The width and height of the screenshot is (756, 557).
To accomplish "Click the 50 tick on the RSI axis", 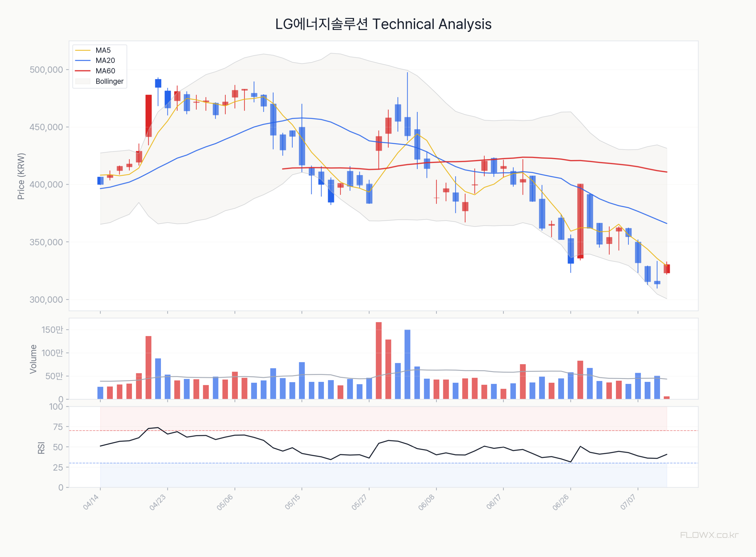I will (58, 447).
